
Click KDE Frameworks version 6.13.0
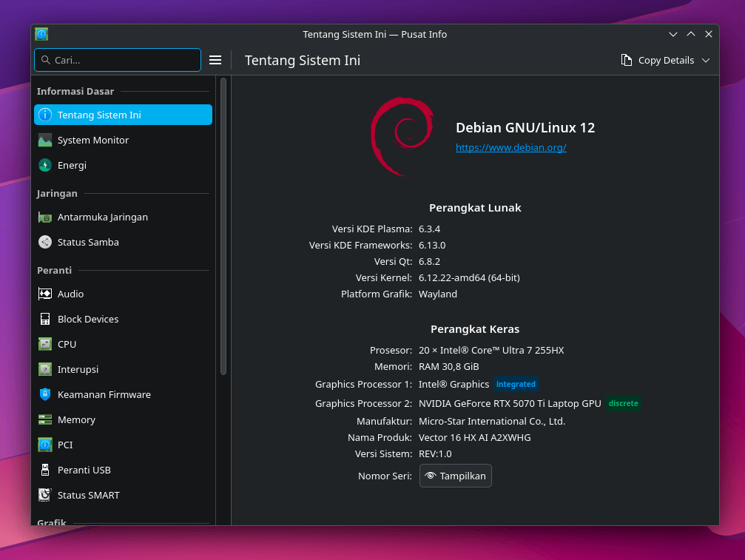coord(432,245)
